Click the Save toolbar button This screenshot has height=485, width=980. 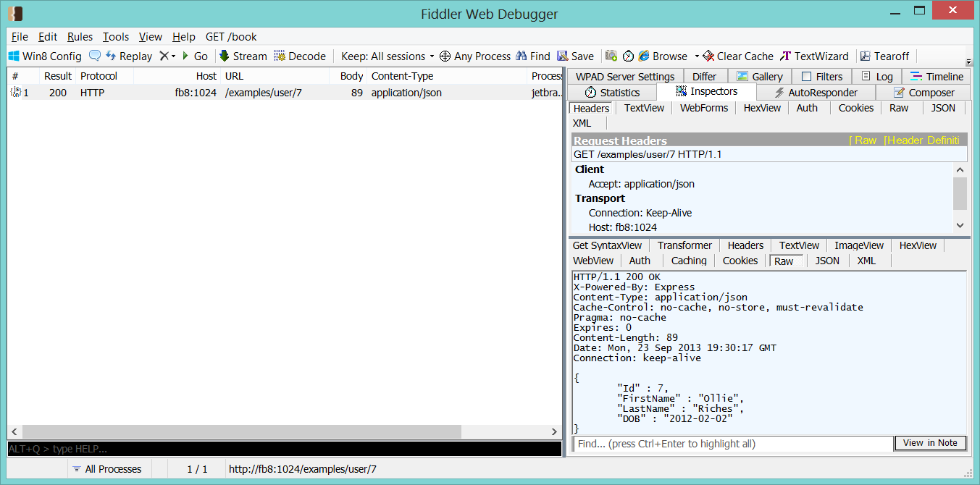(x=576, y=56)
